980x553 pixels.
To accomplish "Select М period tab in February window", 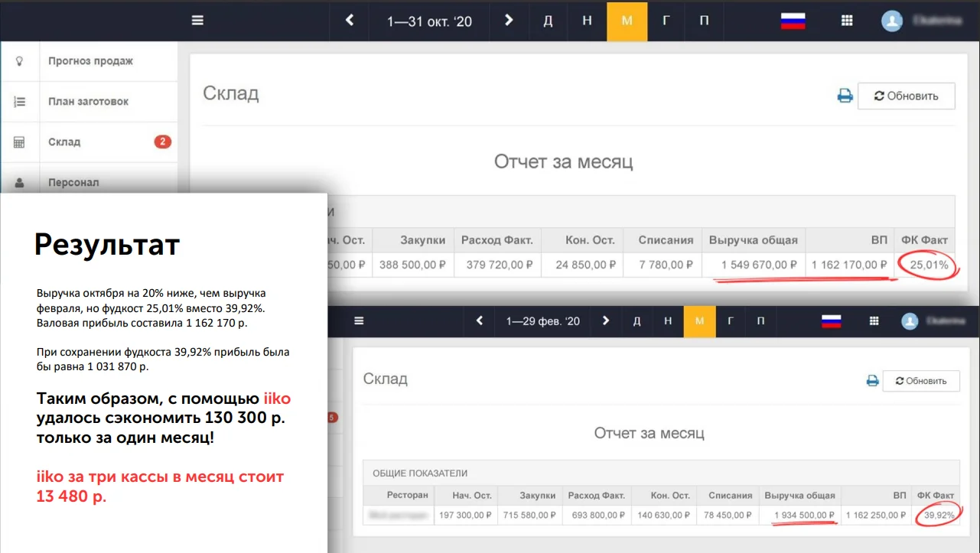I will (699, 321).
